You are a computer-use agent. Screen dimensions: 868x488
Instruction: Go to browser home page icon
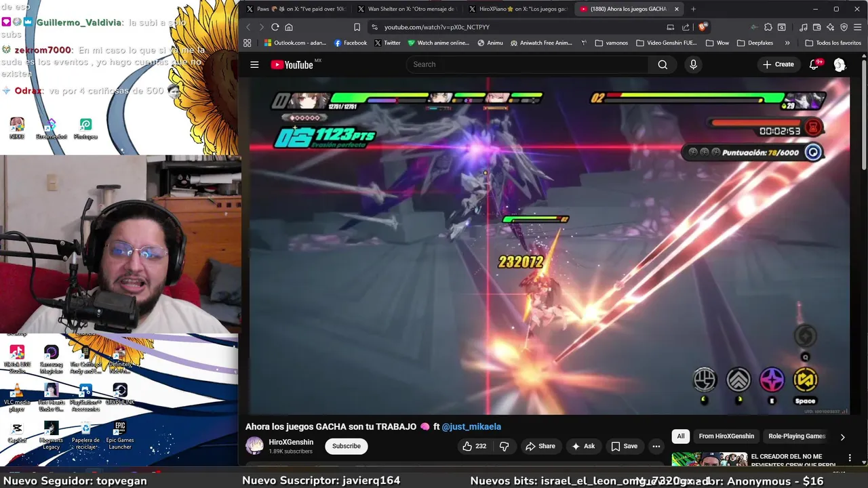pos(289,27)
